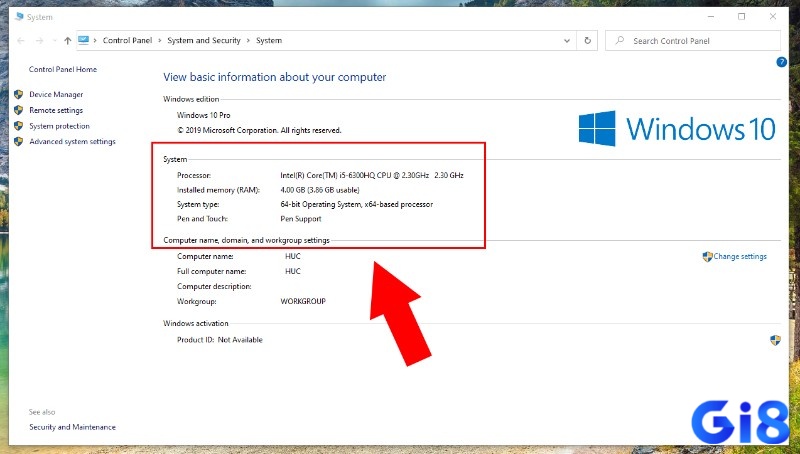Go to Control Panel Home
Screen dimensions: 800x454
click(x=63, y=69)
